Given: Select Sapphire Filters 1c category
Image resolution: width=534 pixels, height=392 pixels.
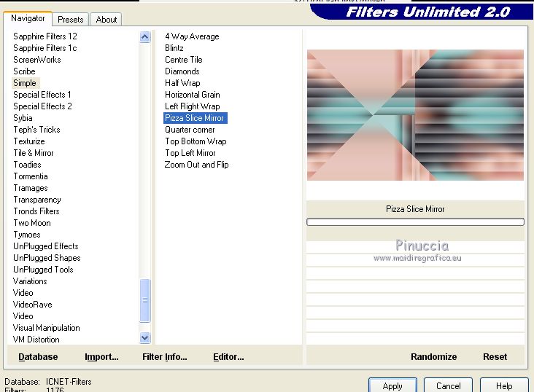Looking at the screenshot, I should 45,48.
